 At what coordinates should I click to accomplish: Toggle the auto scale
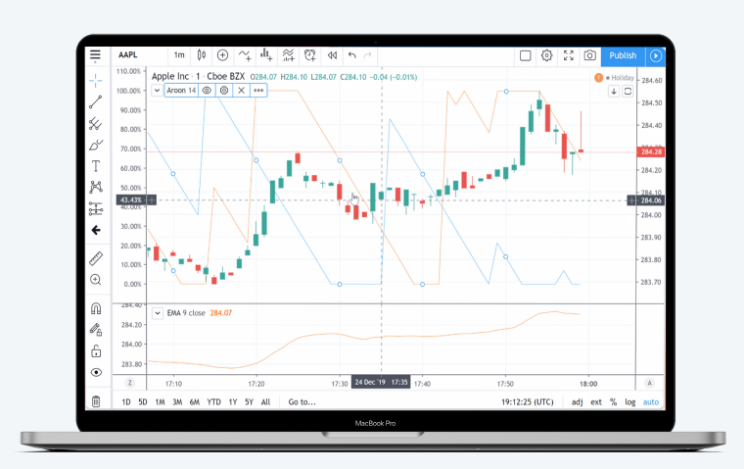point(651,402)
